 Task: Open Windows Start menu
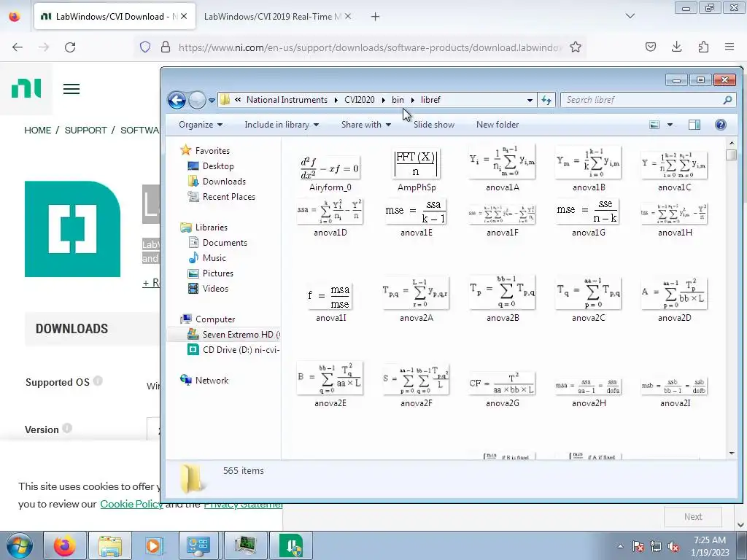(19, 545)
